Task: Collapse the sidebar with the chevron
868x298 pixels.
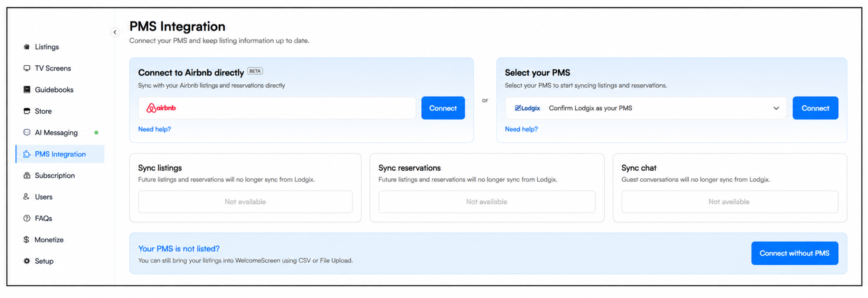Action: (115, 32)
